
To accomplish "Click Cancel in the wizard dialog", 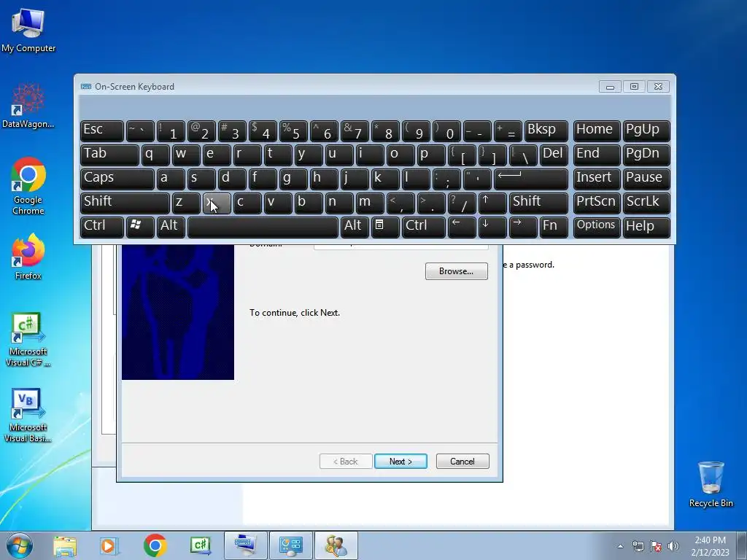I will (x=462, y=461).
